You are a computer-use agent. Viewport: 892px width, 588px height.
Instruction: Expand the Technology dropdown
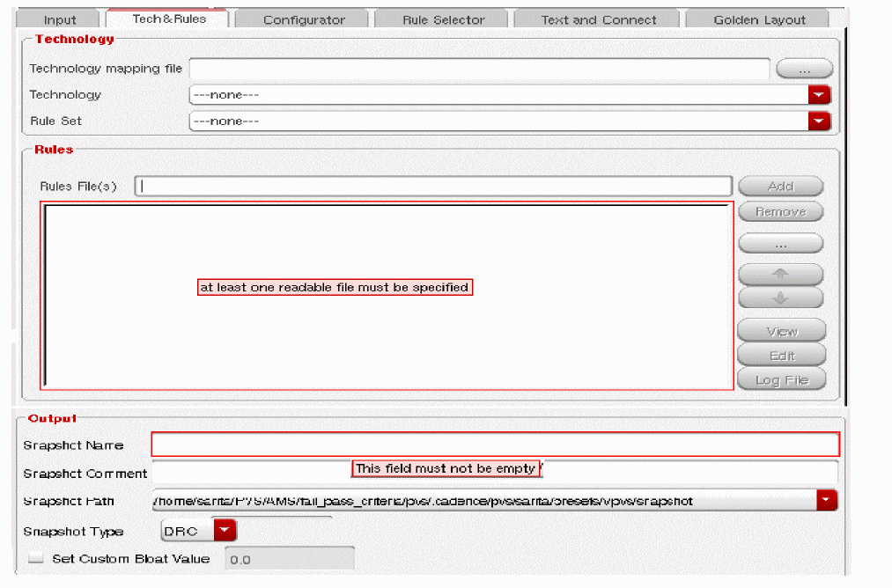tap(819, 95)
